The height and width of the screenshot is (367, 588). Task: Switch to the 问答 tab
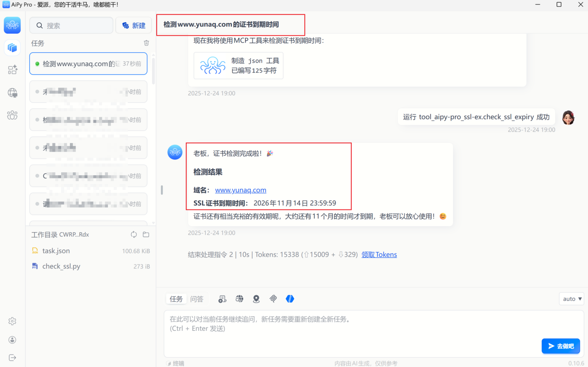pos(197,299)
